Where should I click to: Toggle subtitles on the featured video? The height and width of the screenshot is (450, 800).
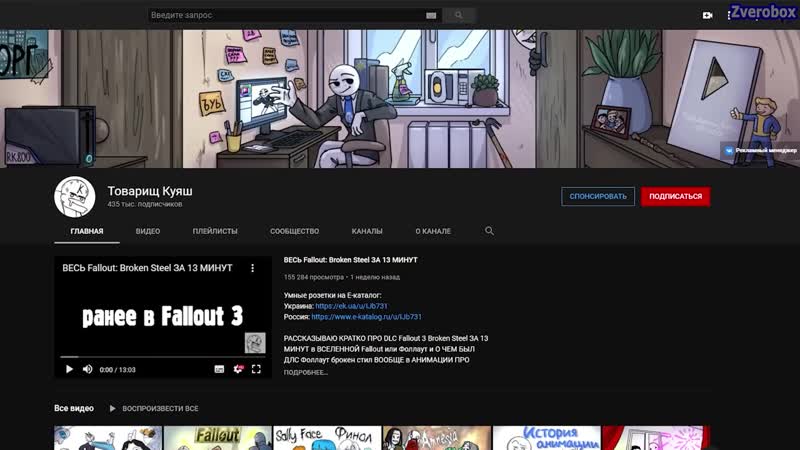tap(219, 369)
